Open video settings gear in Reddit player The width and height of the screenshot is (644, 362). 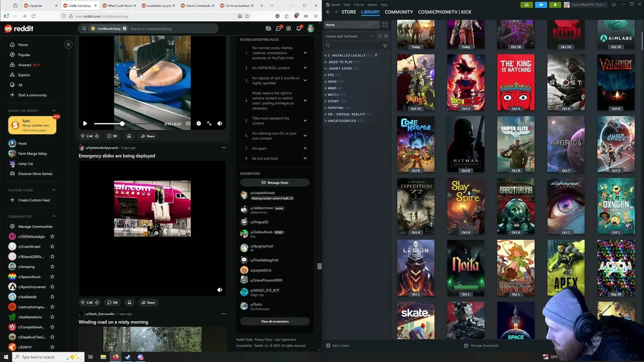198,123
